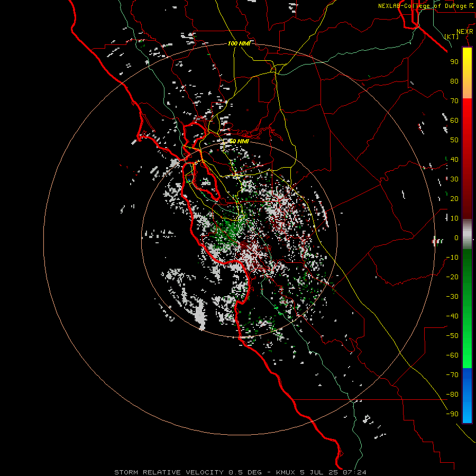The image size is (476, 476).
Task: Click the "-70" value on the velocity scale
Action: (452, 375)
